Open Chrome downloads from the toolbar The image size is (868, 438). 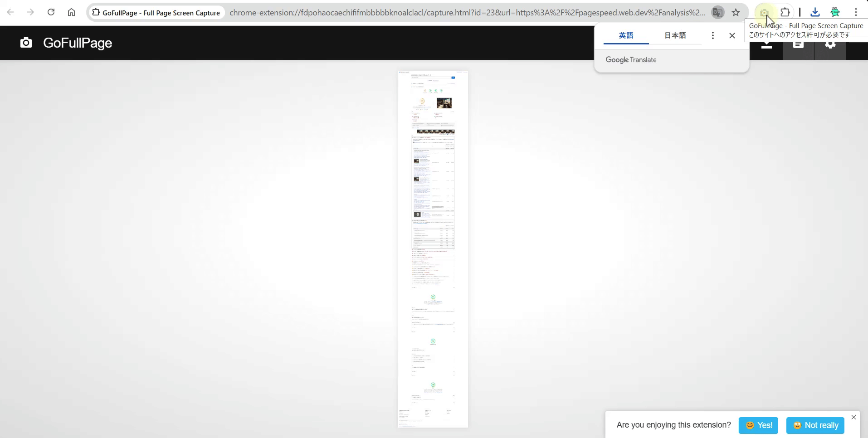[x=815, y=13]
